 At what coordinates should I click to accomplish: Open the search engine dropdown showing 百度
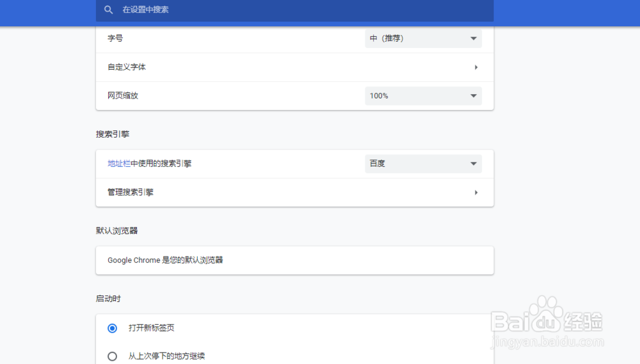[x=423, y=164]
